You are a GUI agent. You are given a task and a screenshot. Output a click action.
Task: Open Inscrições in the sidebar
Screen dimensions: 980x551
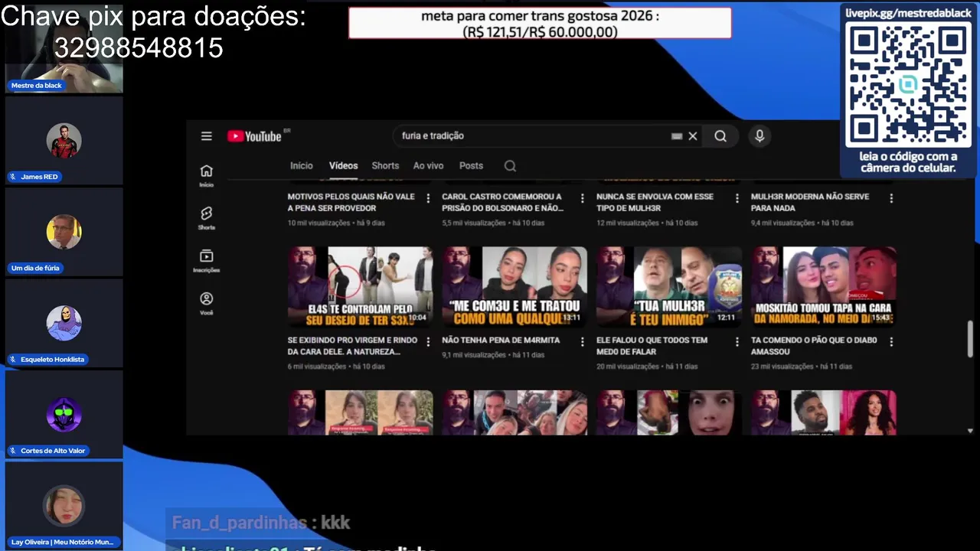click(x=206, y=261)
